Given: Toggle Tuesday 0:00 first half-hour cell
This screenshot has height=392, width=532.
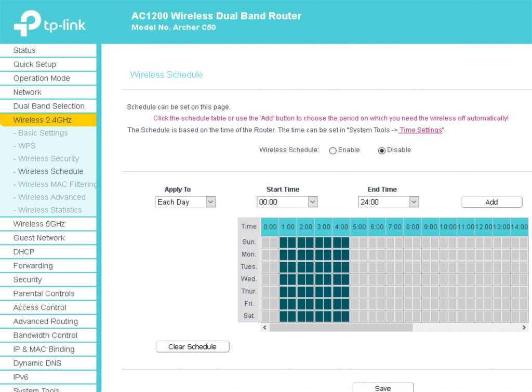Looking at the screenshot, I should [x=265, y=267].
